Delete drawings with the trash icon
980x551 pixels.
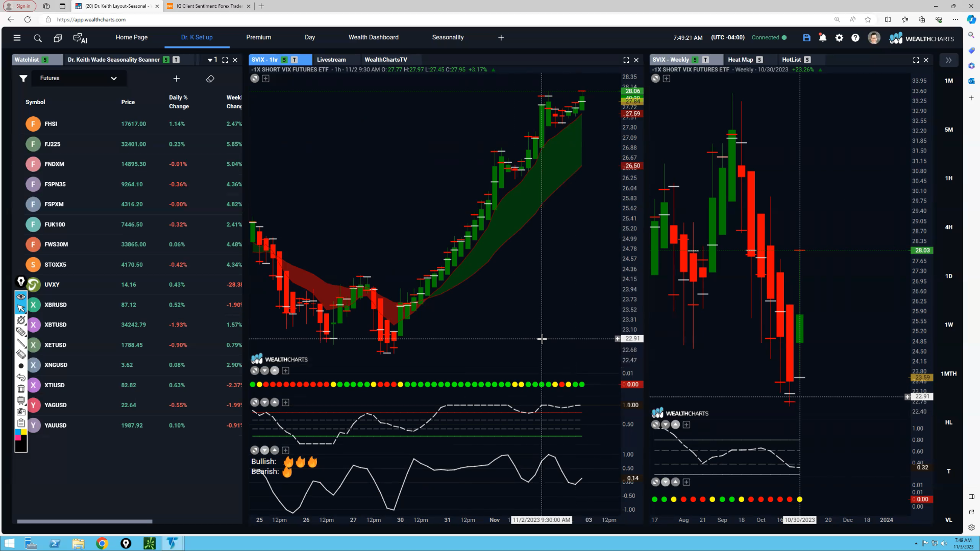coord(21,389)
